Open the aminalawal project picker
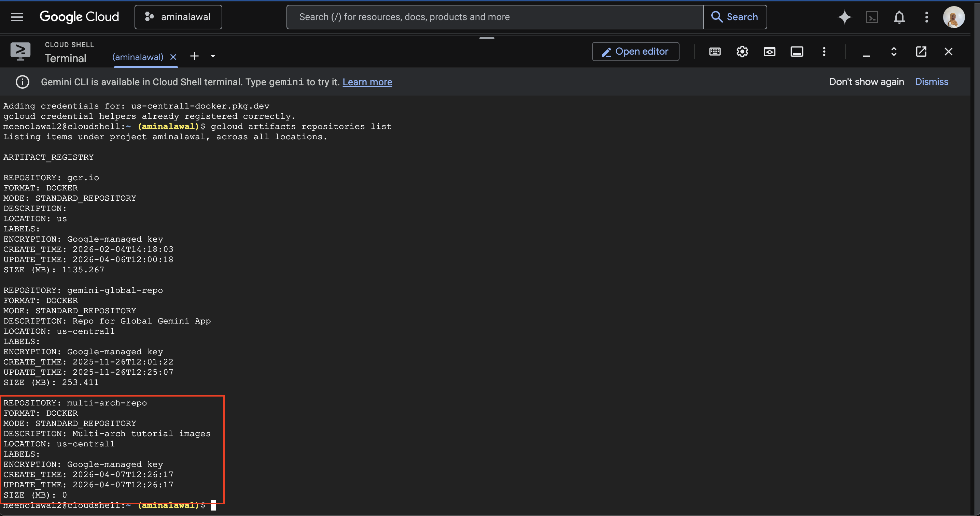The width and height of the screenshot is (980, 516). click(178, 17)
